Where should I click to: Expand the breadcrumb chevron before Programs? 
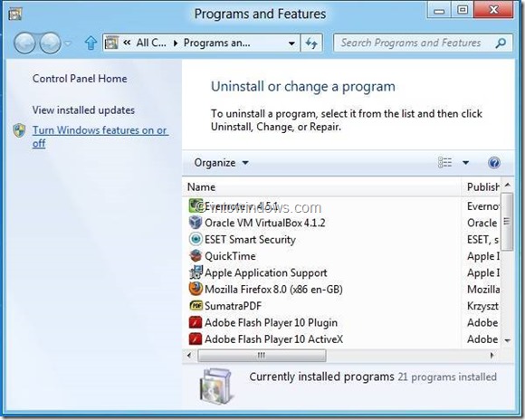(x=175, y=43)
